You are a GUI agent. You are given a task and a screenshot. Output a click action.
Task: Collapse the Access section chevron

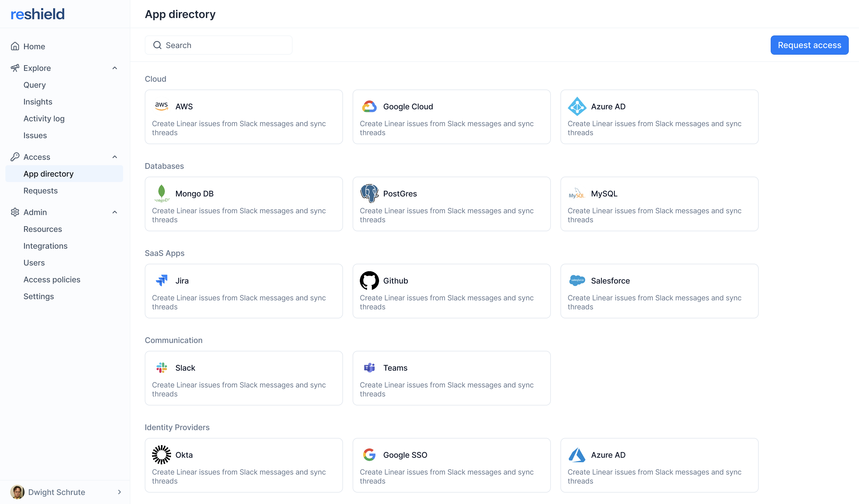coord(114,157)
